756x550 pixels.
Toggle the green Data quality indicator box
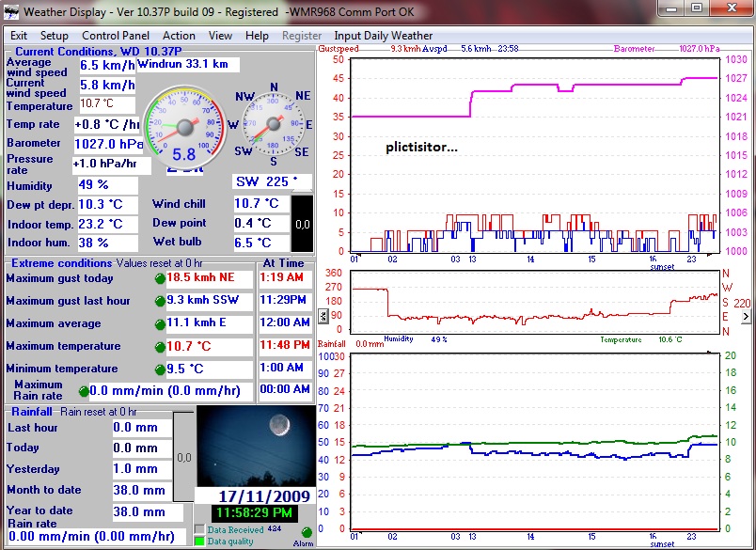point(198,541)
